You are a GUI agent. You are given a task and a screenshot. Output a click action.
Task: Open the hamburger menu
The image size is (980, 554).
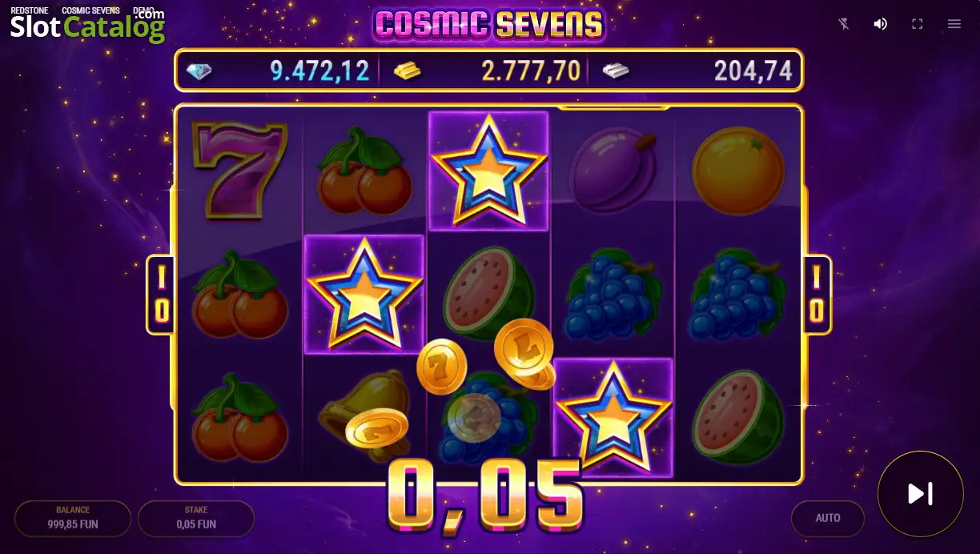click(x=954, y=24)
